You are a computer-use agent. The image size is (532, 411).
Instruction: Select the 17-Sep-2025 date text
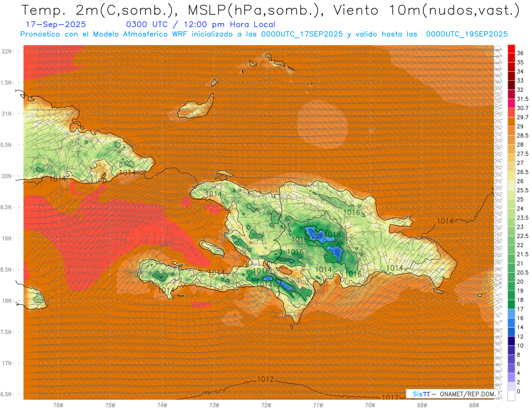point(56,24)
